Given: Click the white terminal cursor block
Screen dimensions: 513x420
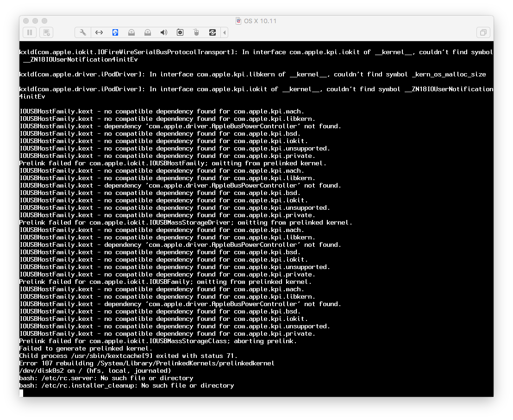Looking at the screenshot, I should pyautogui.click(x=21, y=393).
